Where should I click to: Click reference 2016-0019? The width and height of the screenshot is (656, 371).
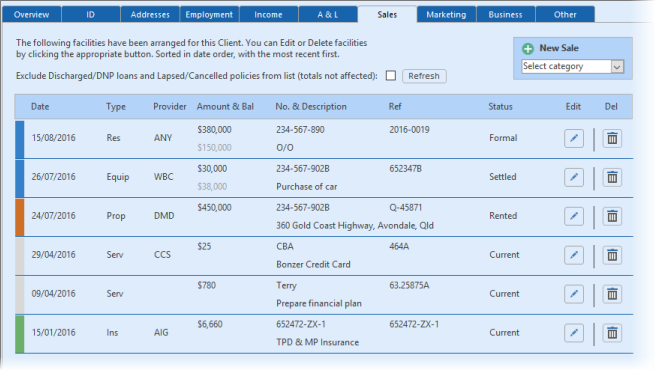pos(409,130)
